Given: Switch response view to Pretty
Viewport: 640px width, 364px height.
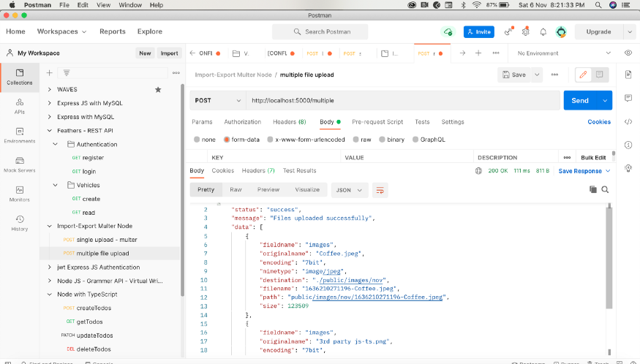Looking at the screenshot, I should (206, 190).
